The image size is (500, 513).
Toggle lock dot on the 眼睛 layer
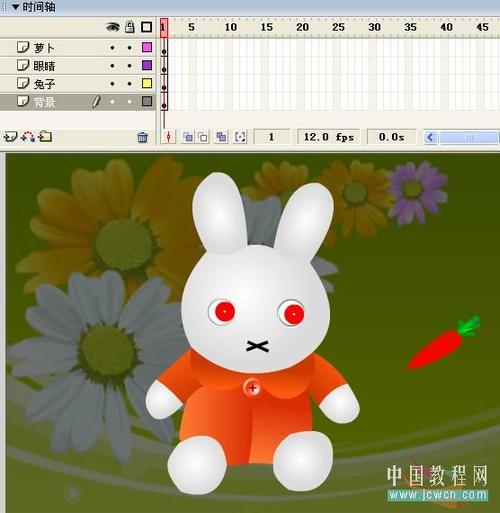[x=129, y=66]
